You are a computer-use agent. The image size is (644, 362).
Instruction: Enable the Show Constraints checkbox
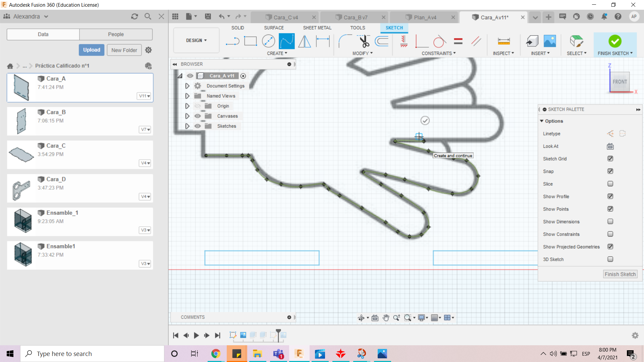610,234
